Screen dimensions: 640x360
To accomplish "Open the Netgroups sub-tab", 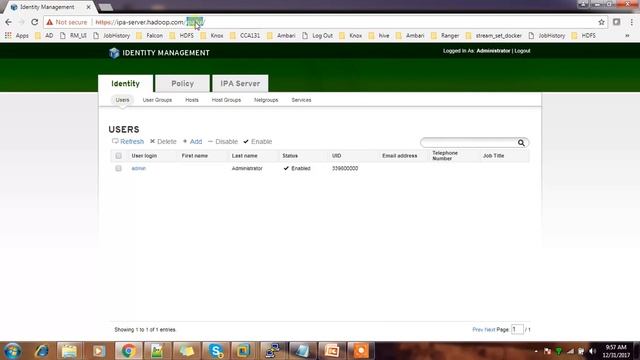I will click(266, 100).
